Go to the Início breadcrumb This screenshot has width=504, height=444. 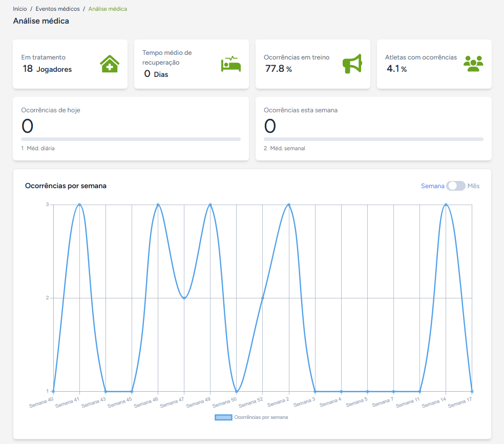pos(20,9)
